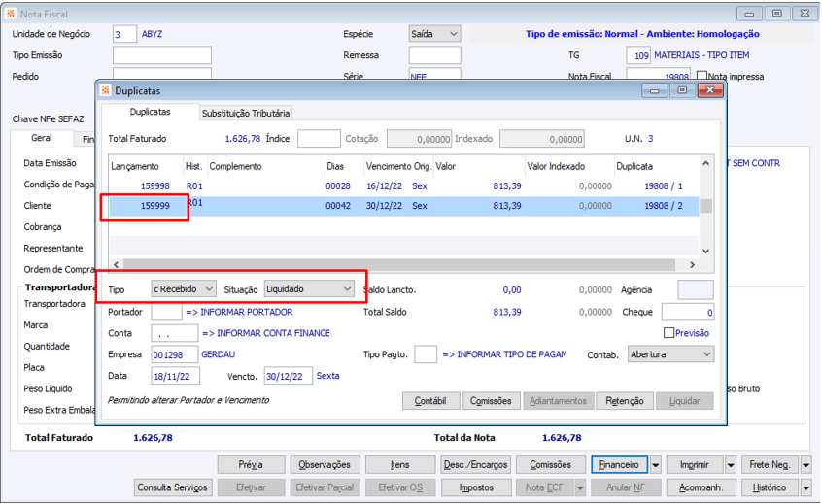The width and height of the screenshot is (822, 504).
Task: Click the Empresa field 001298
Action: tap(175, 354)
